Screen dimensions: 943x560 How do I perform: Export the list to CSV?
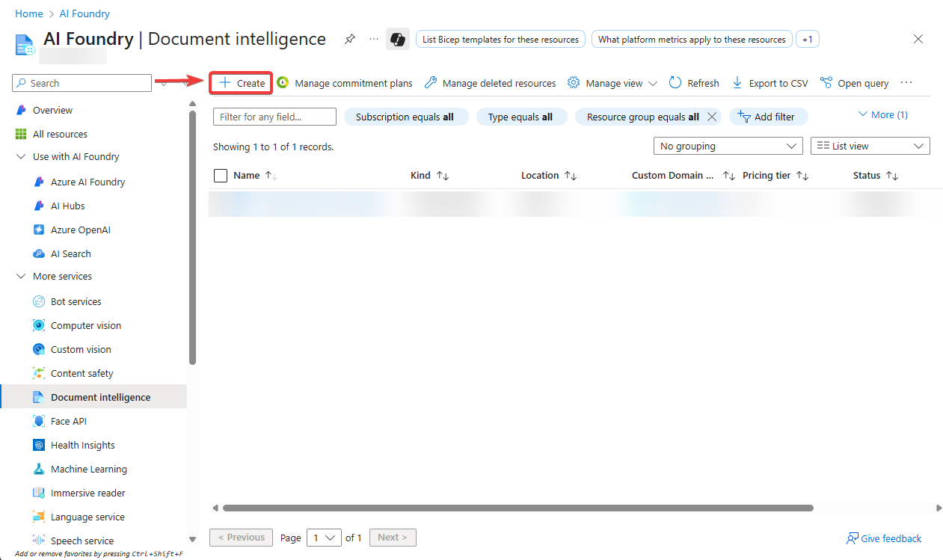click(x=770, y=83)
